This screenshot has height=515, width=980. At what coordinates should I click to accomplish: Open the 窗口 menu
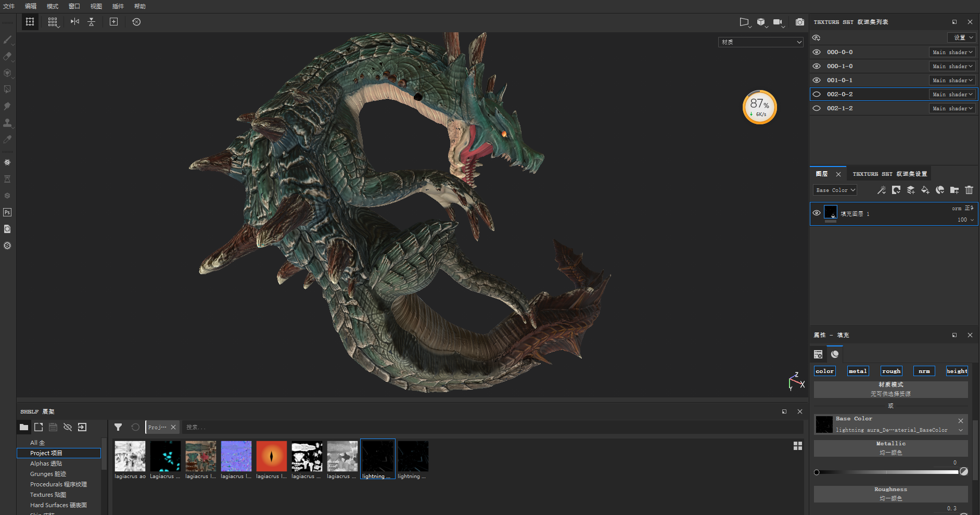[x=74, y=6]
